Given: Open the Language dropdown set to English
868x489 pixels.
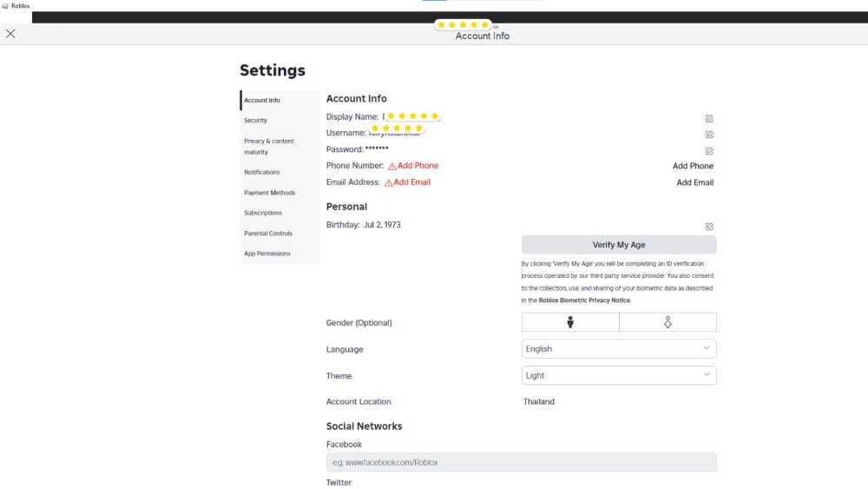Looking at the screenshot, I should tap(619, 349).
